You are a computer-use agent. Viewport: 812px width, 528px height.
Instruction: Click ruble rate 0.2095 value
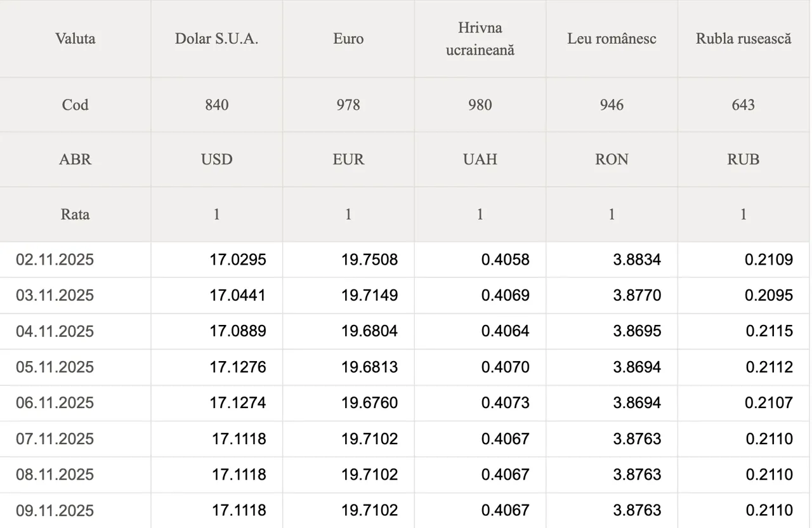[x=769, y=295]
